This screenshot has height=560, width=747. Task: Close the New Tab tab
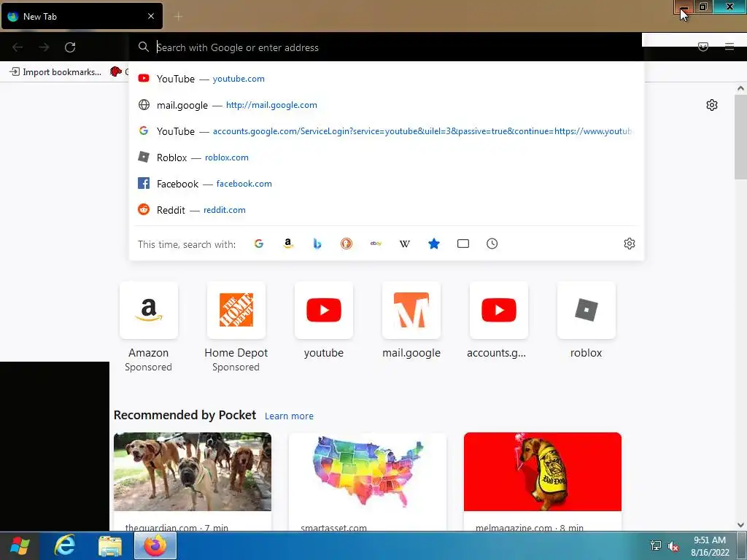(151, 16)
